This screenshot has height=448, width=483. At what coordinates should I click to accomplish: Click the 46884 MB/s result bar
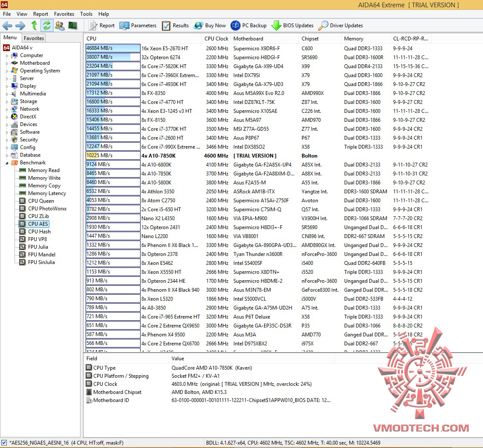[113, 49]
